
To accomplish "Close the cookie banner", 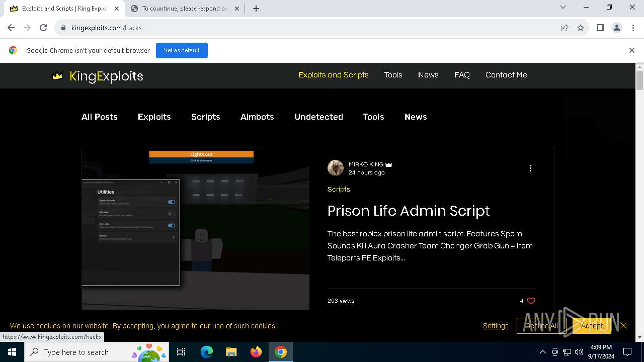I will point(623,326).
